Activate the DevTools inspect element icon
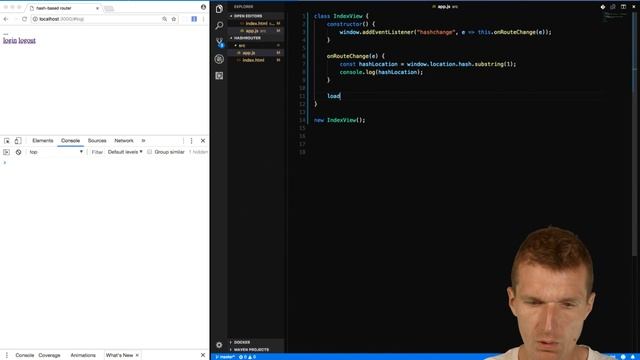This screenshot has width=640, height=360. [7, 141]
